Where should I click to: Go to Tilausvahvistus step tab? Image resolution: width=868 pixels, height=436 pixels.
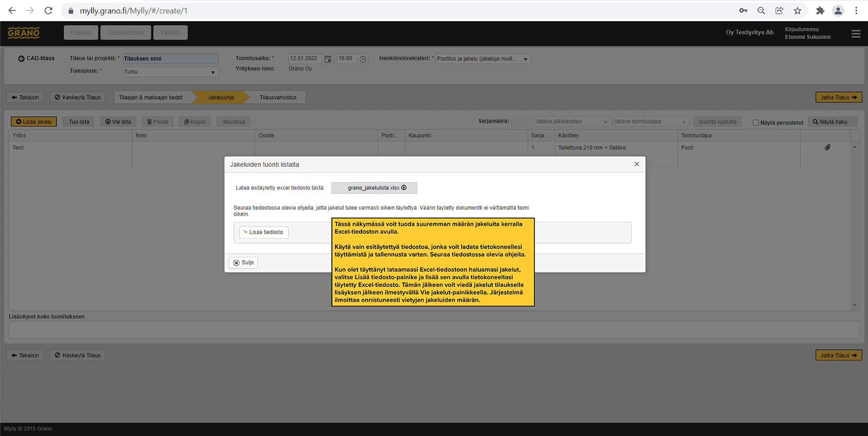click(x=278, y=98)
